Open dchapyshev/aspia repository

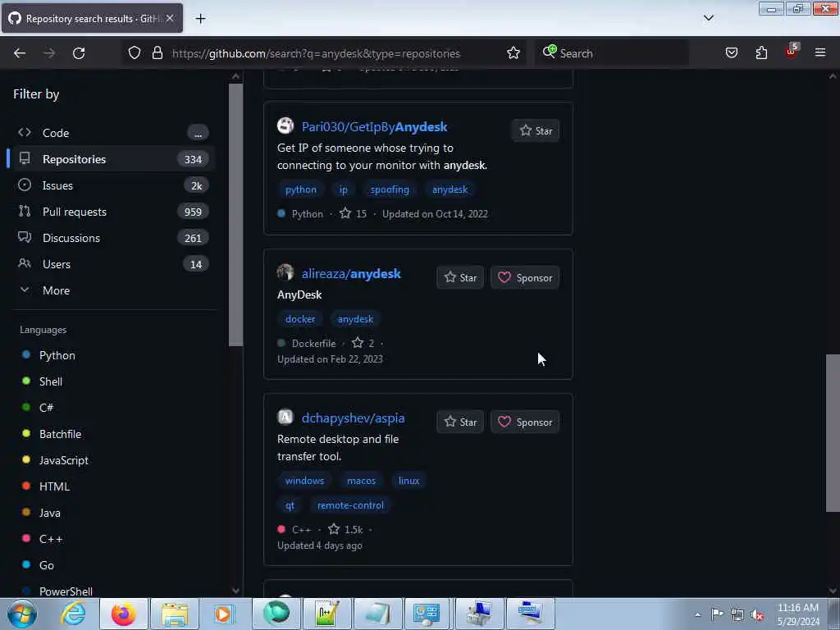(x=353, y=418)
